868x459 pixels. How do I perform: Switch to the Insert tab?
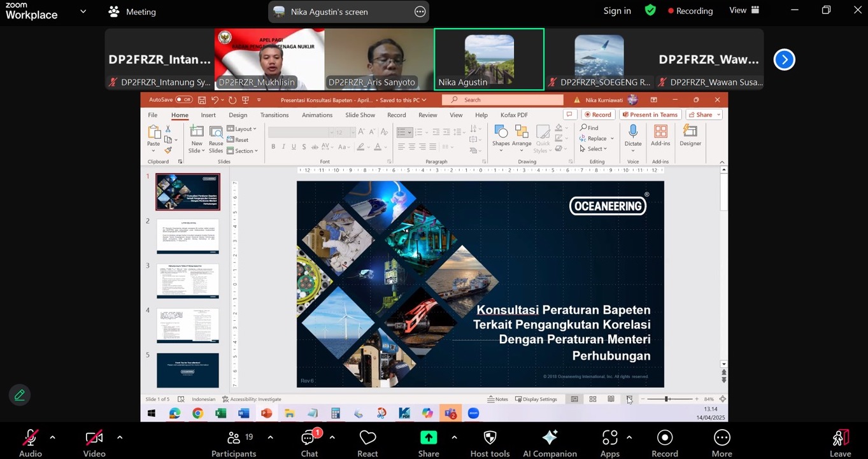(x=208, y=115)
